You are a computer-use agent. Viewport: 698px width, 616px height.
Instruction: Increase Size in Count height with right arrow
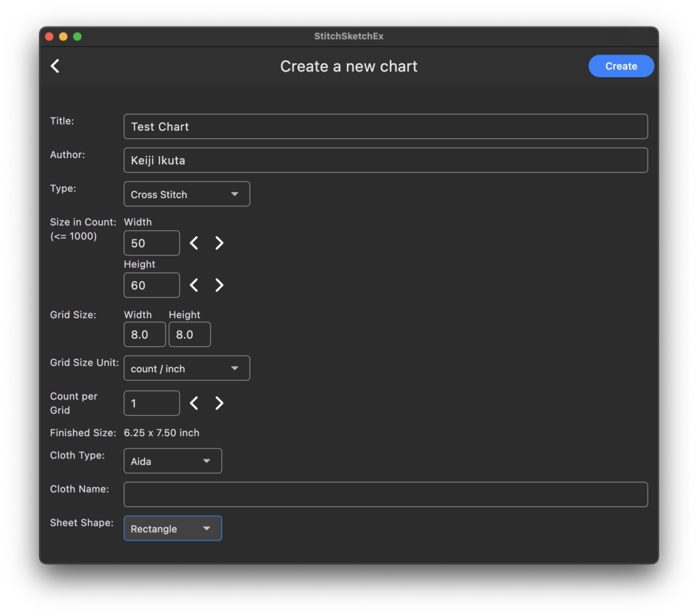coord(219,286)
